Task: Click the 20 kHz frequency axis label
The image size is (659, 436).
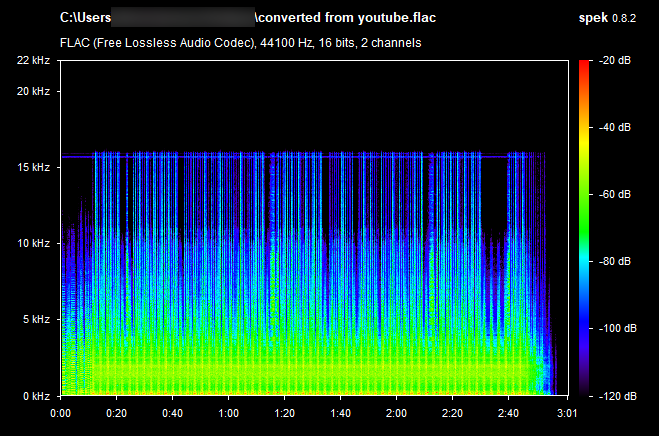Action: pos(36,91)
